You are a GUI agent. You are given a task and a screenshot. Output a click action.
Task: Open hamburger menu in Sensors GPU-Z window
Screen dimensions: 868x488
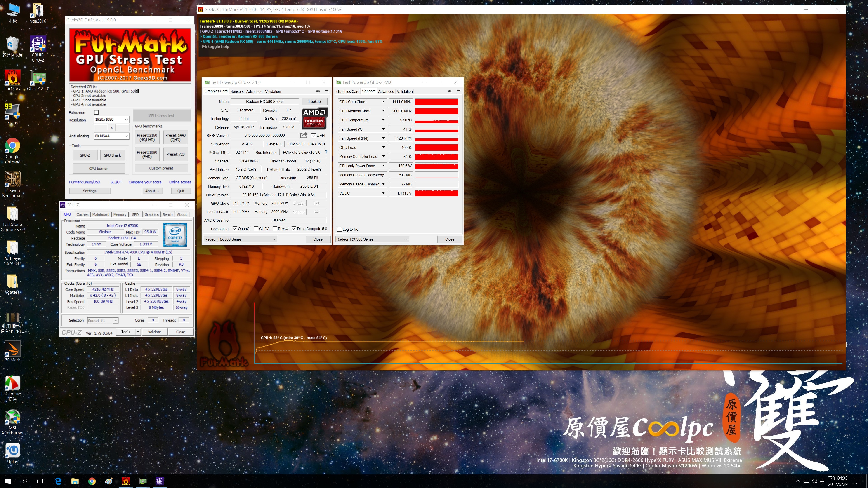(x=458, y=91)
